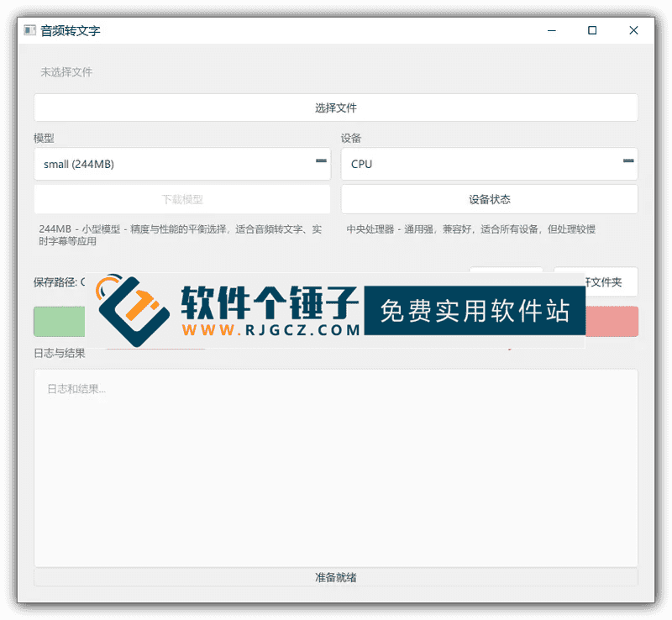The height and width of the screenshot is (620, 672).
Task: Click the 下载模型 download model button
Action: click(181, 199)
